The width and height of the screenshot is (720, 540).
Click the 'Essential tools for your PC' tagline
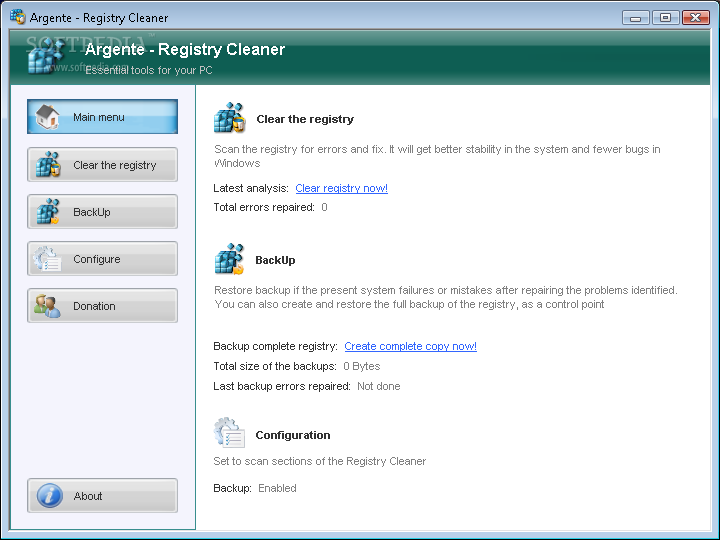(149, 70)
